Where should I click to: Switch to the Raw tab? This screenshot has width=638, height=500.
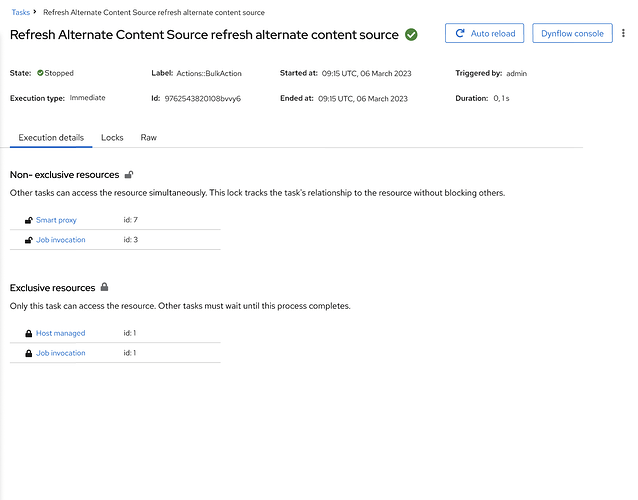click(x=148, y=137)
